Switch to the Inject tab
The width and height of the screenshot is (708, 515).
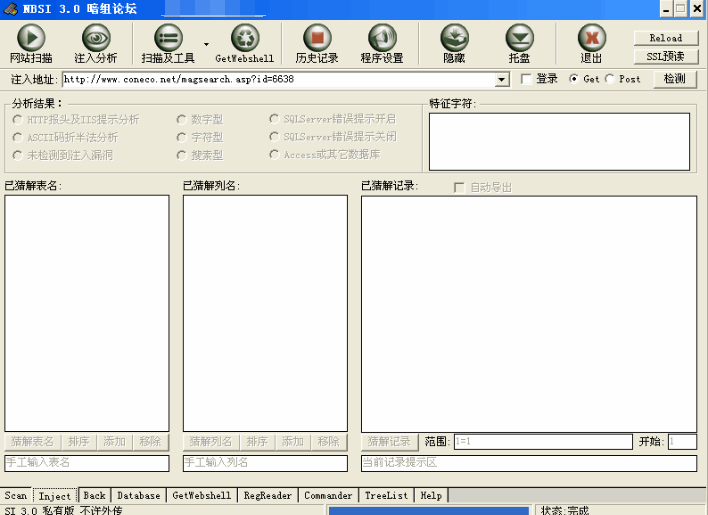coord(55,496)
